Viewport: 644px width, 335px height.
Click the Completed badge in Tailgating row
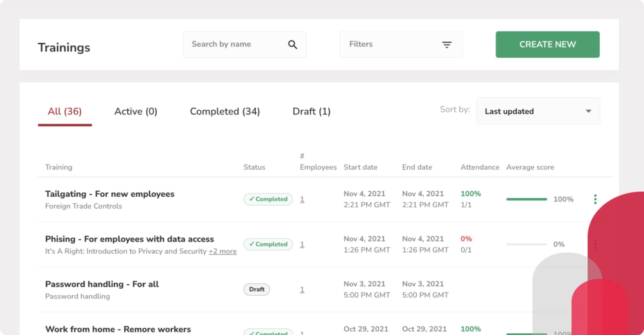[268, 199]
